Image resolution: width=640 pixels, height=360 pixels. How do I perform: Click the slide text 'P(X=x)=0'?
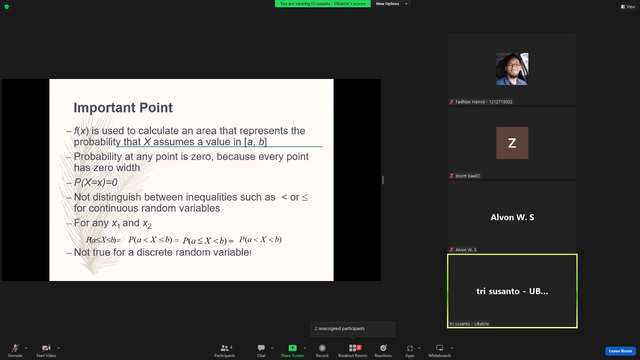tap(96, 182)
